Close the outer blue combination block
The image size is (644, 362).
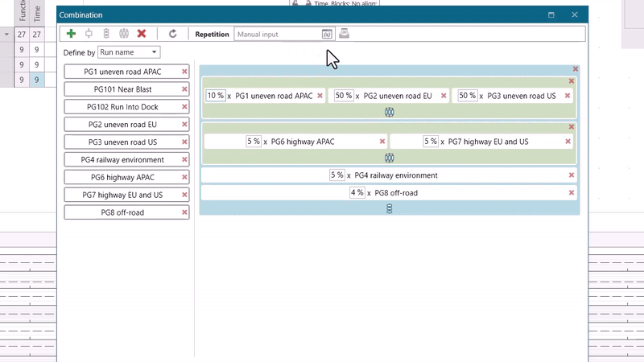pyautogui.click(x=576, y=69)
